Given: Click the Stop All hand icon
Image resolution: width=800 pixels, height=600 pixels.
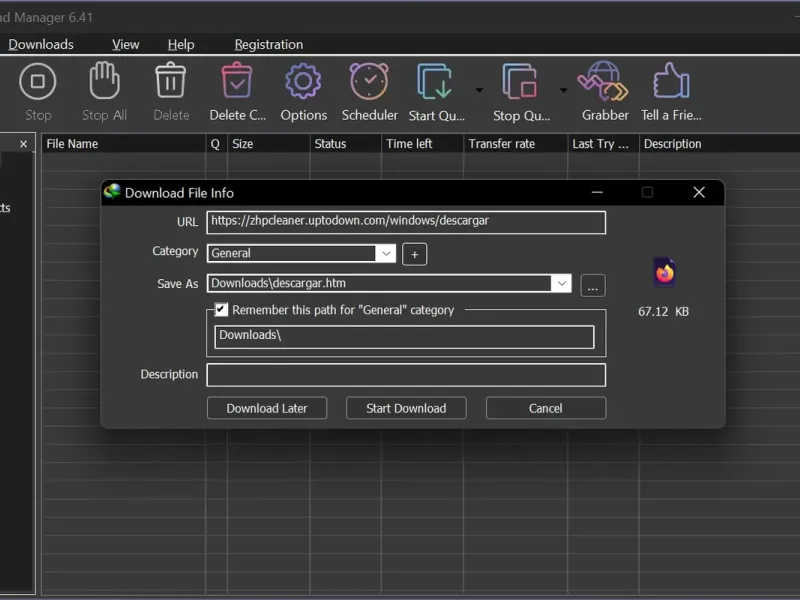Looking at the screenshot, I should (x=105, y=81).
